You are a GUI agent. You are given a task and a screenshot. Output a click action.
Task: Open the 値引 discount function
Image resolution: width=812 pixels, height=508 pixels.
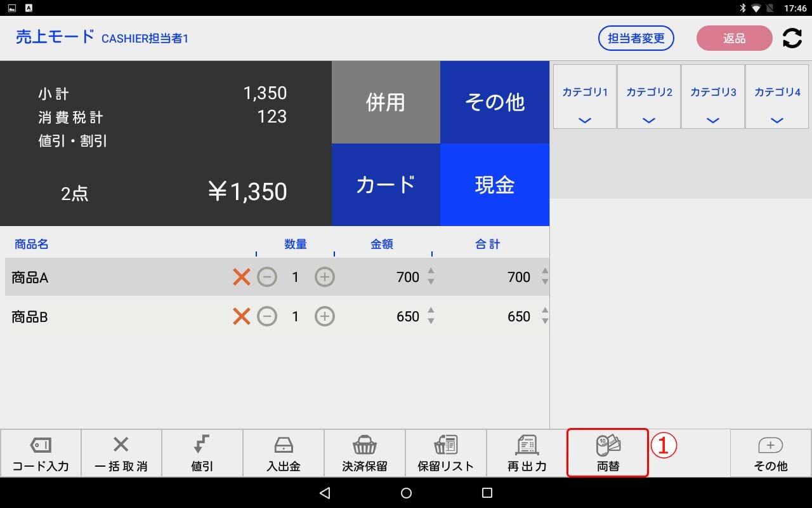202,453
